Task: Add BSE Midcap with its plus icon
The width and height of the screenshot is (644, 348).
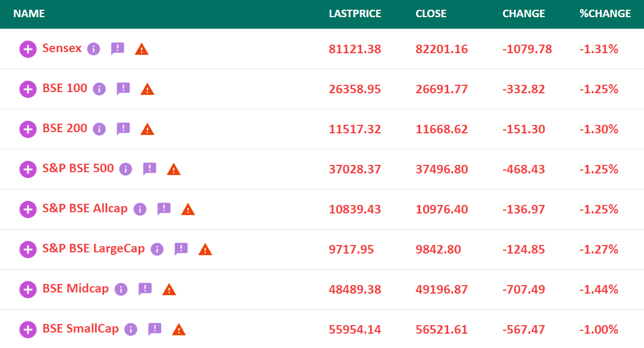Action: pos(28,290)
